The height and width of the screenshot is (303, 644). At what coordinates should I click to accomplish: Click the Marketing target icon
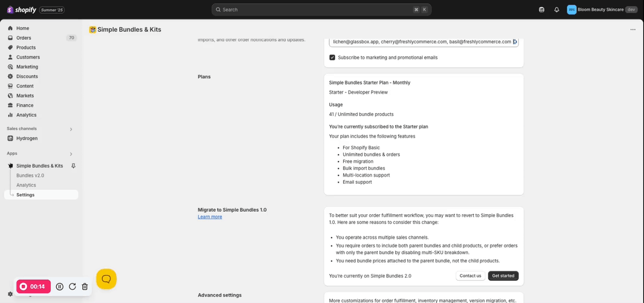(x=10, y=67)
